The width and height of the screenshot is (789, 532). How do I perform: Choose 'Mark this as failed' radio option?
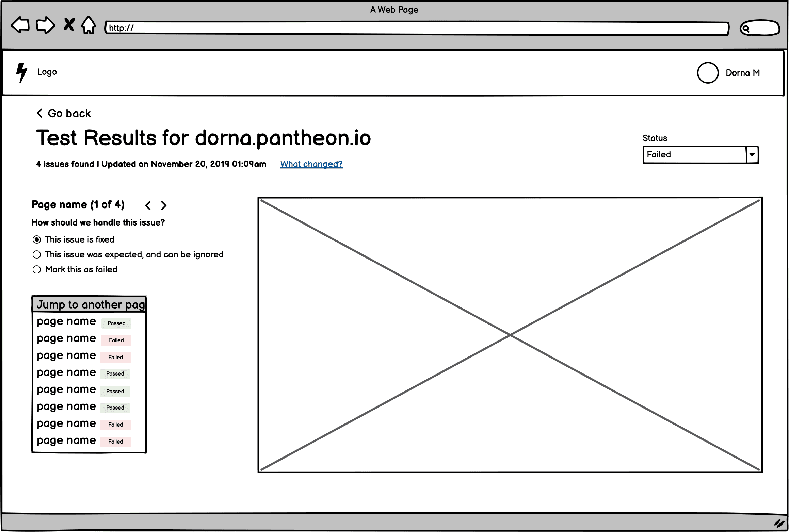[x=37, y=269]
